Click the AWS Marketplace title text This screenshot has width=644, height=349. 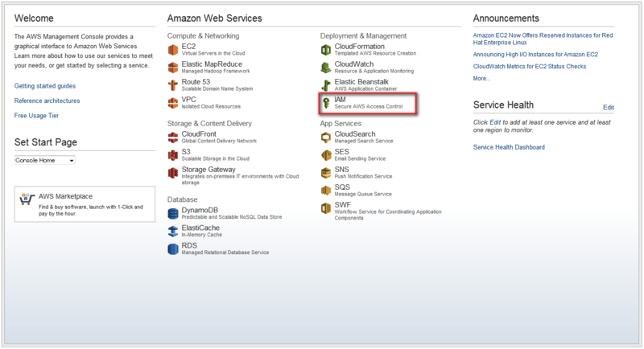pyautogui.click(x=65, y=196)
